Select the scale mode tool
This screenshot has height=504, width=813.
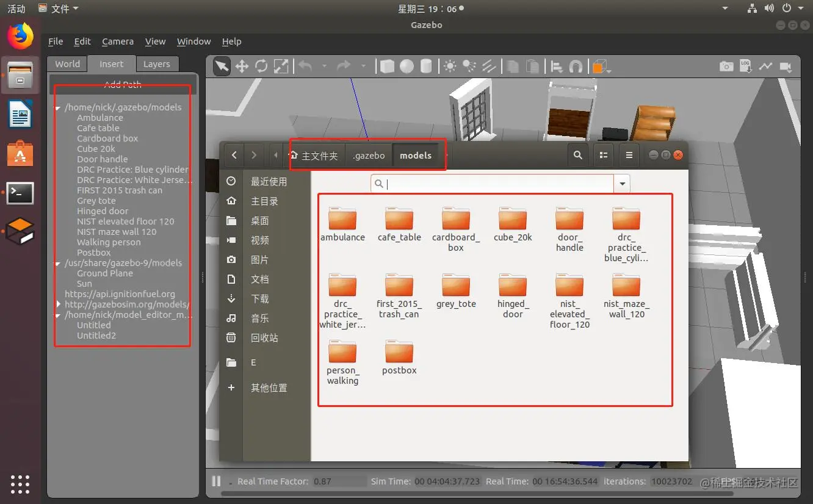pyautogui.click(x=281, y=67)
